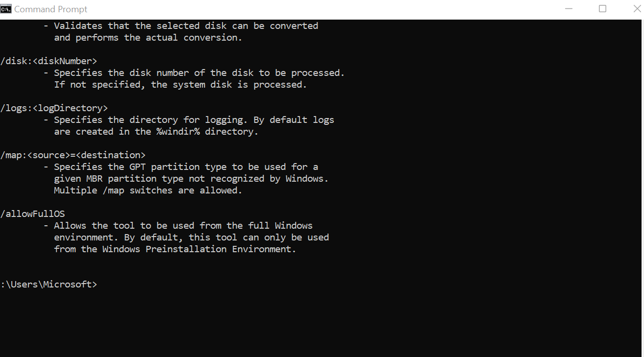Click the Command Prompt system menu icon
Image resolution: width=644 pixels, height=357 pixels.
tap(6, 9)
